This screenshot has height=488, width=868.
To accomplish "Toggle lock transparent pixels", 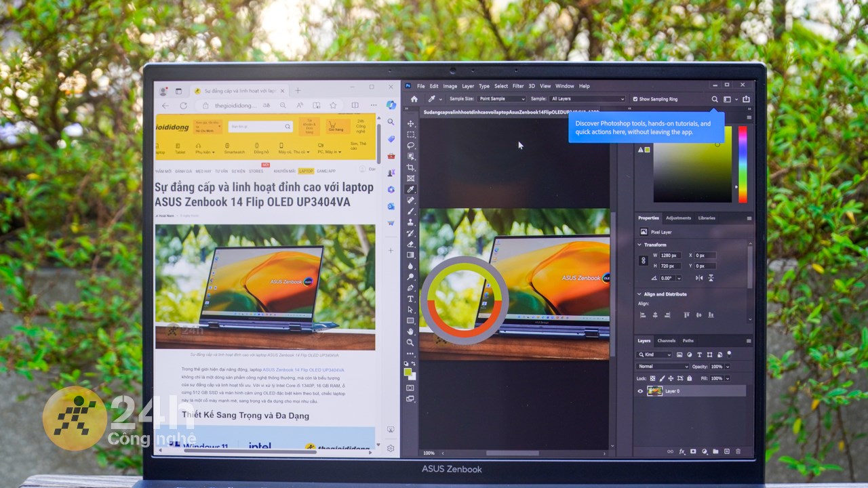I will [x=652, y=378].
